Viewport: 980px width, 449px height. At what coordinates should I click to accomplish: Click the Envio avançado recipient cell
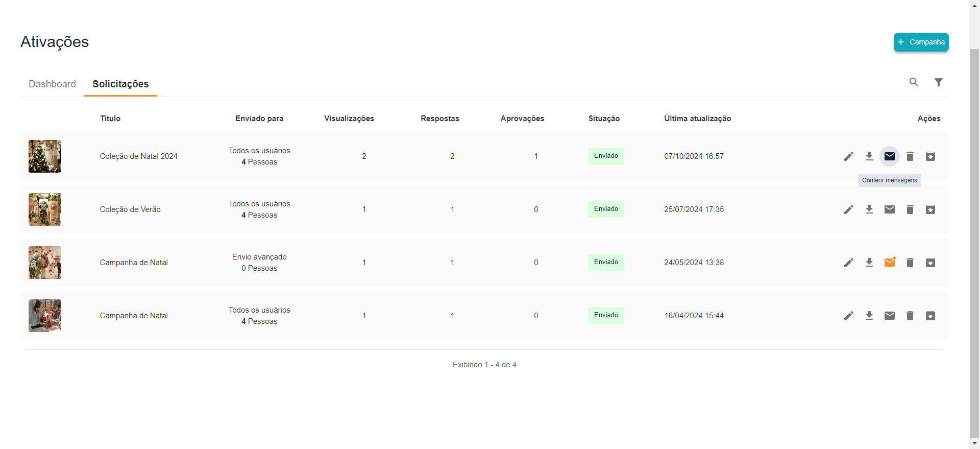tap(259, 263)
